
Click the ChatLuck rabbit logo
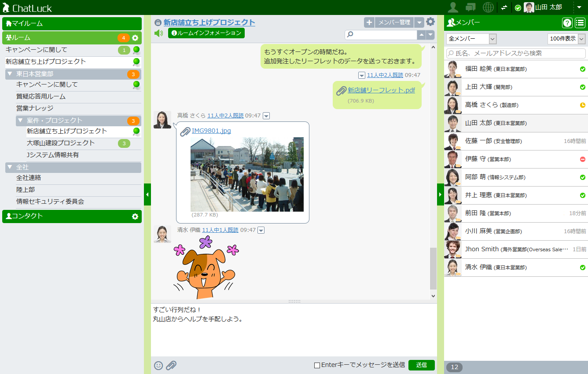click(x=7, y=7)
